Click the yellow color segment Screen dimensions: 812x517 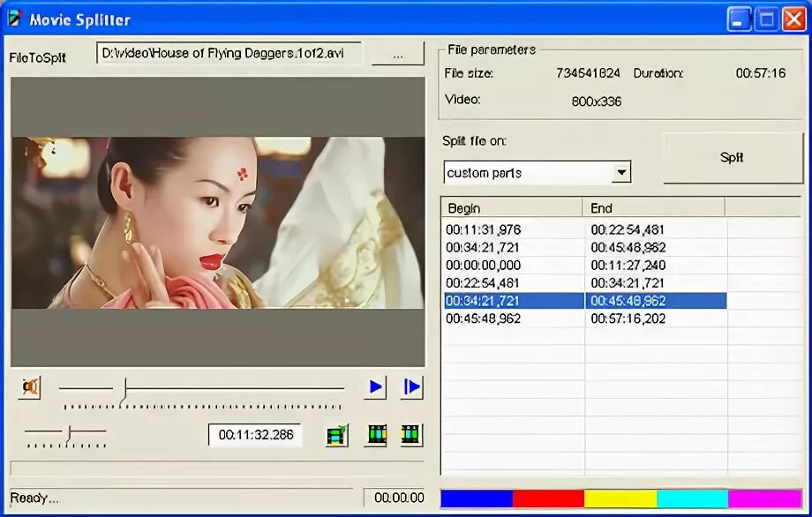point(620,498)
